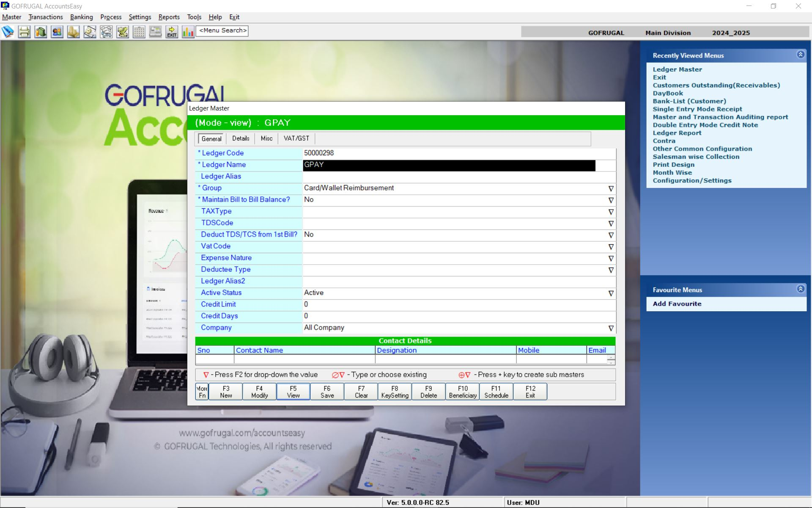Viewport: 812px width, 508px height.
Task: Open Ledger Report from recent menus
Action: 677,133
